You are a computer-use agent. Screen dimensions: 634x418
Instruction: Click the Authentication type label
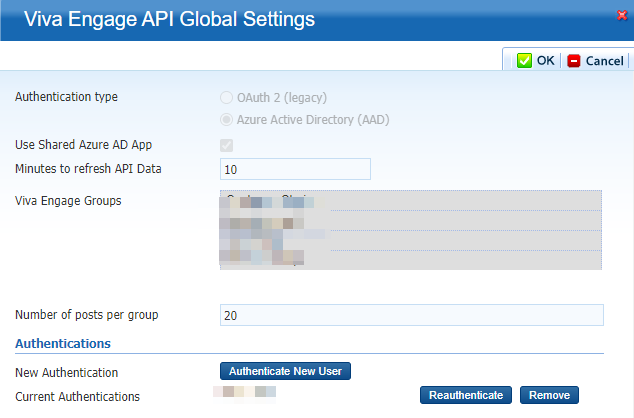point(66,97)
